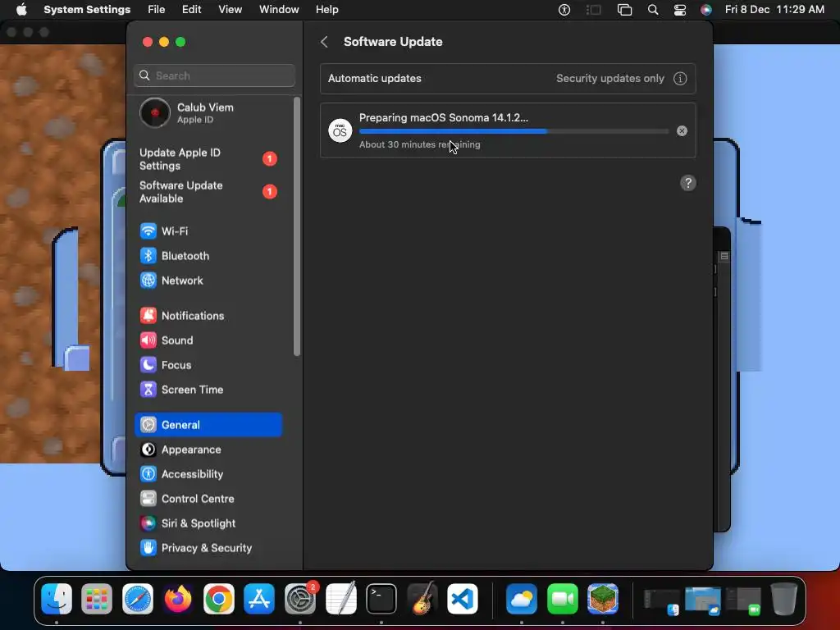Launch FaceTime from the Dock

pos(563,599)
